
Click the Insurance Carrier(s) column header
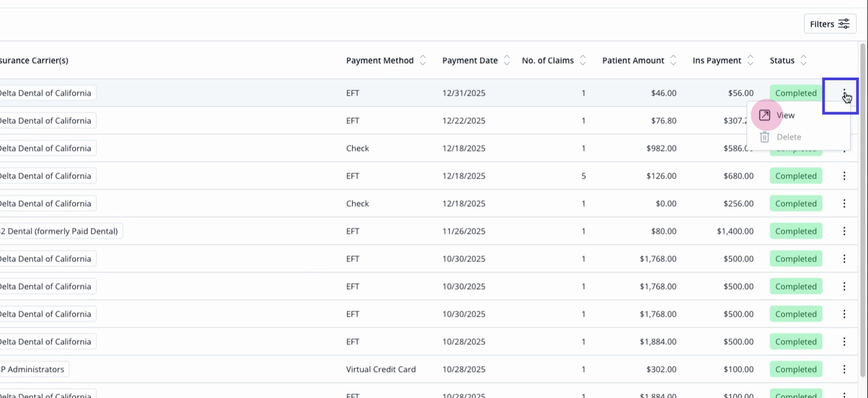tap(34, 60)
